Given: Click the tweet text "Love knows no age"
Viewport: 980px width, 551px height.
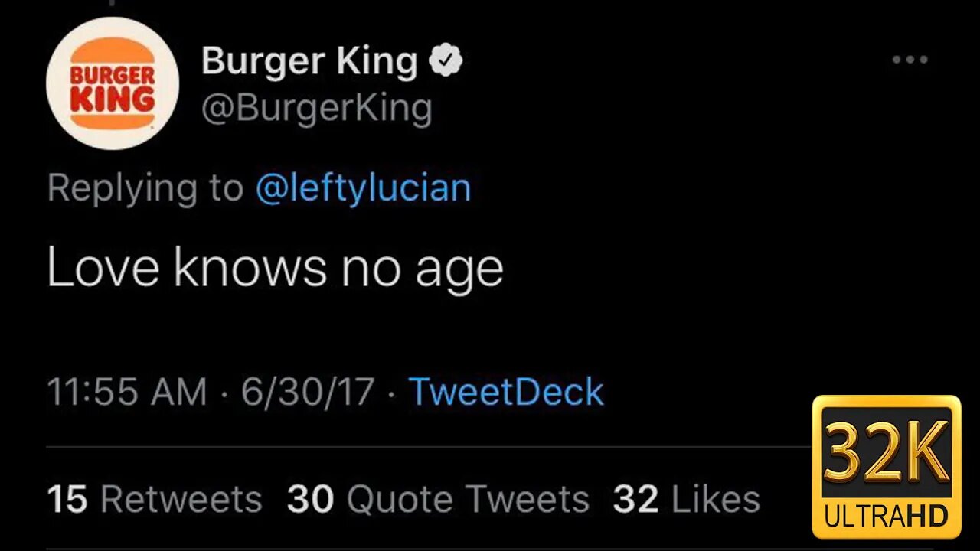Looking at the screenshot, I should point(275,268).
